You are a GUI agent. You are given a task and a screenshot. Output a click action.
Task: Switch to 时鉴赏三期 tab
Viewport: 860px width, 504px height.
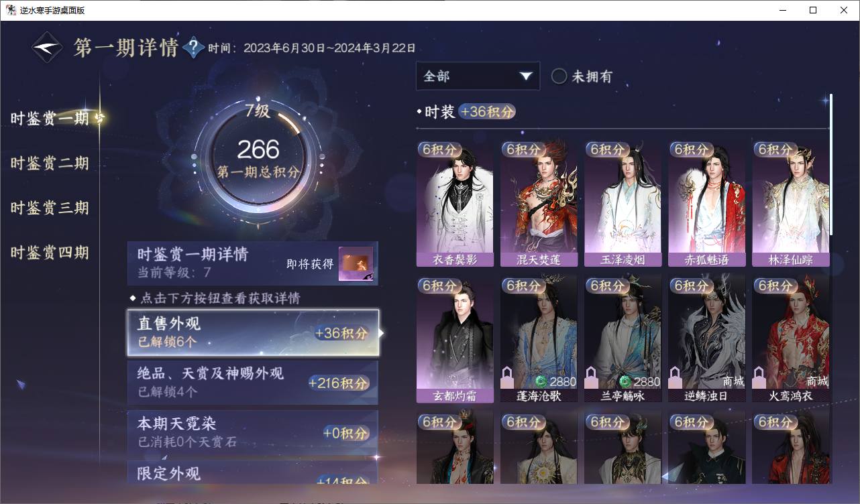click(50, 208)
